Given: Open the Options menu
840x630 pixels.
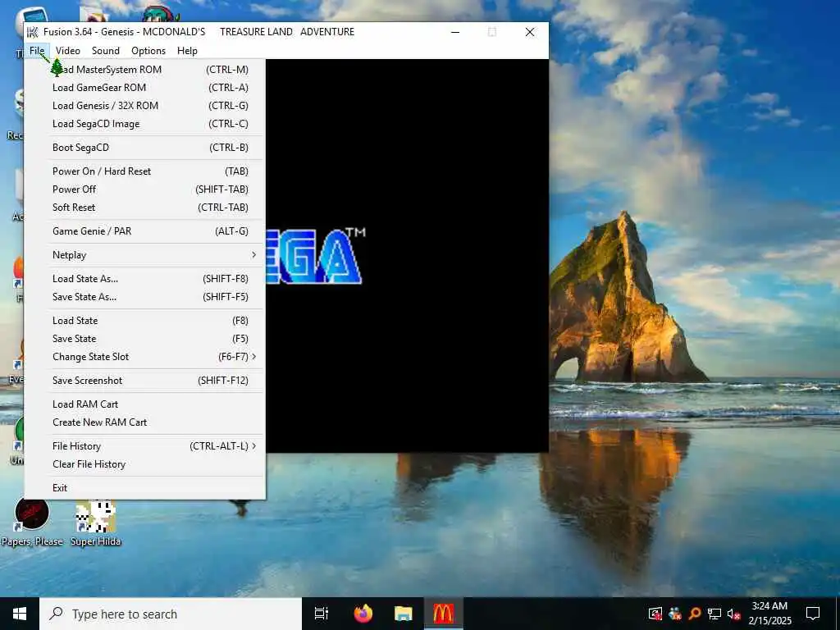Looking at the screenshot, I should 148,51.
